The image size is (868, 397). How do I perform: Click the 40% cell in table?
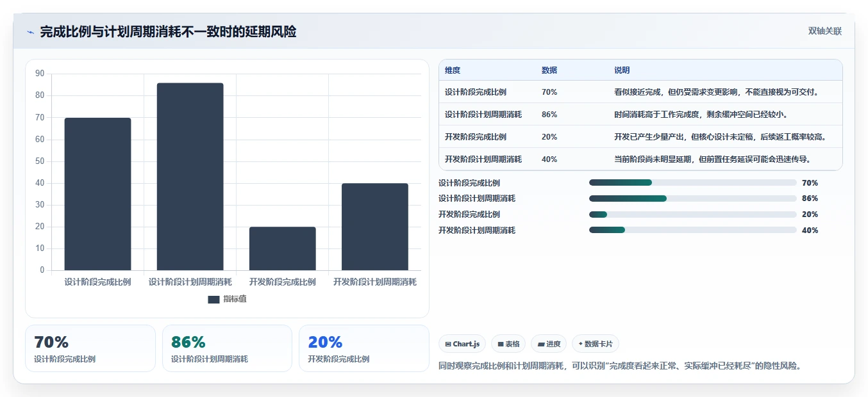(x=549, y=159)
